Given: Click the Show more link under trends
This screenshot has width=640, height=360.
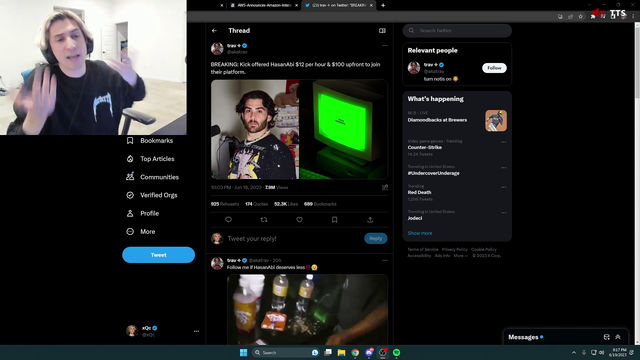Looking at the screenshot, I should coord(420,233).
